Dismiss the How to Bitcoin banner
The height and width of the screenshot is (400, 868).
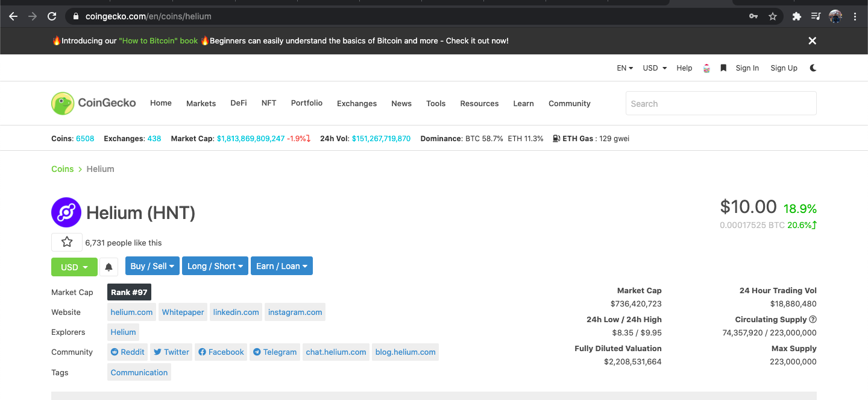[x=813, y=41]
